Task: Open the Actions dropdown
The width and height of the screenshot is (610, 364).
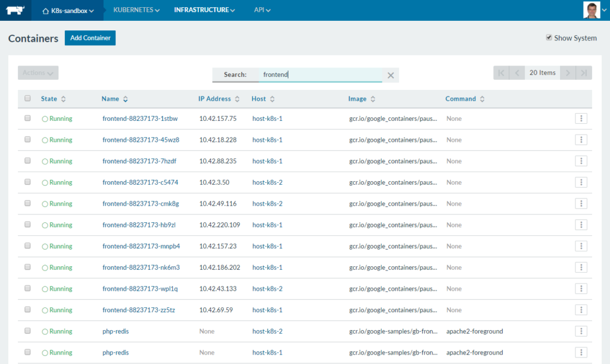Action: point(38,73)
